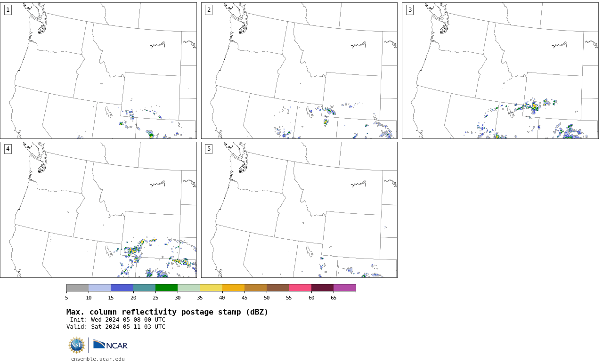Click the colorbar tick label 20

click(133, 298)
